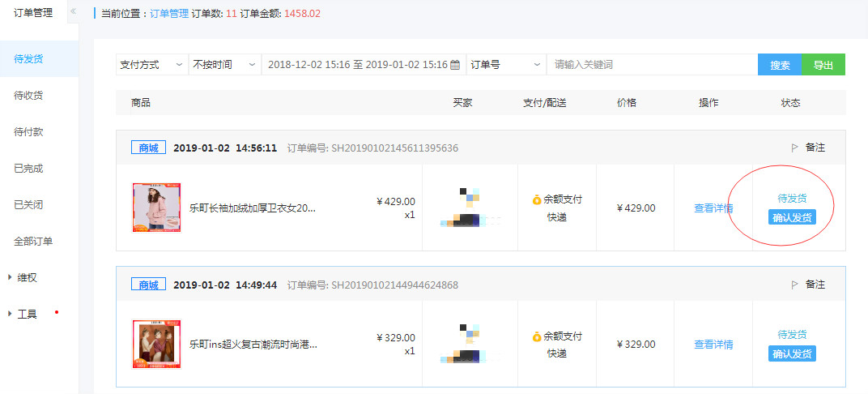
Task: Select the 待收货 sidebar tab
Action: [x=28, y=96]
